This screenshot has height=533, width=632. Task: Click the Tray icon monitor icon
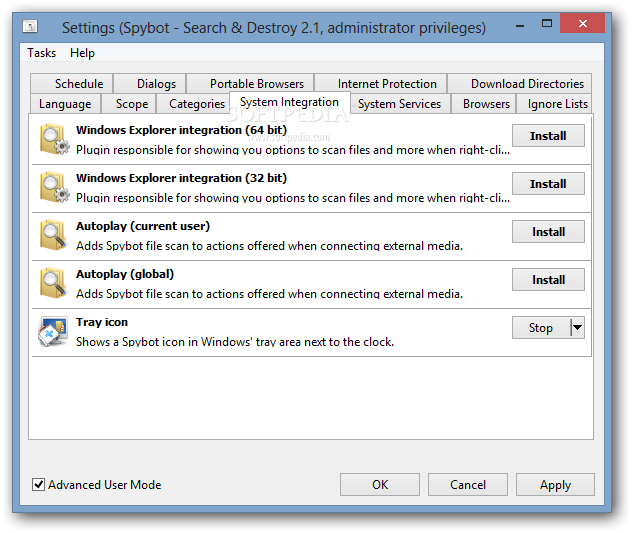pyautogui.click(x=53, y=331)
